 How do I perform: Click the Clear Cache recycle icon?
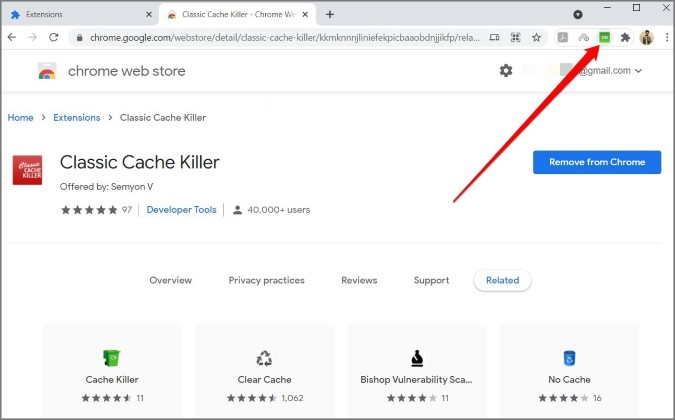point(264,358)
